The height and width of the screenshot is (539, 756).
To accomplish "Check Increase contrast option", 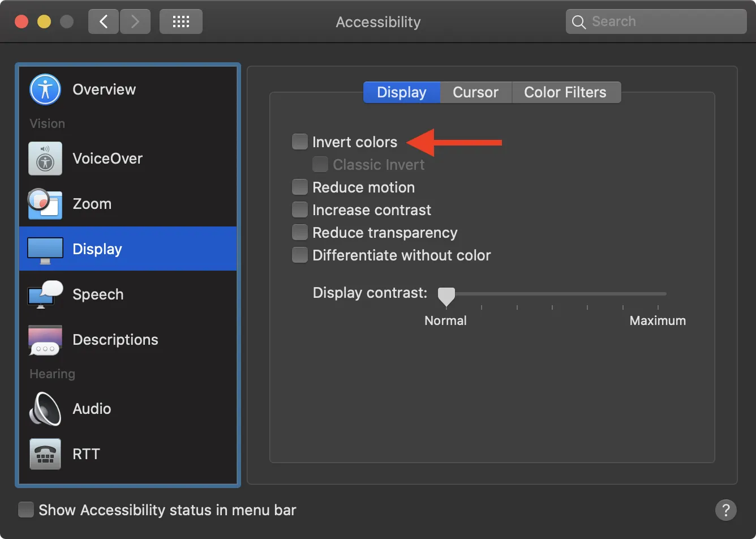I will [x=299, y=209].
